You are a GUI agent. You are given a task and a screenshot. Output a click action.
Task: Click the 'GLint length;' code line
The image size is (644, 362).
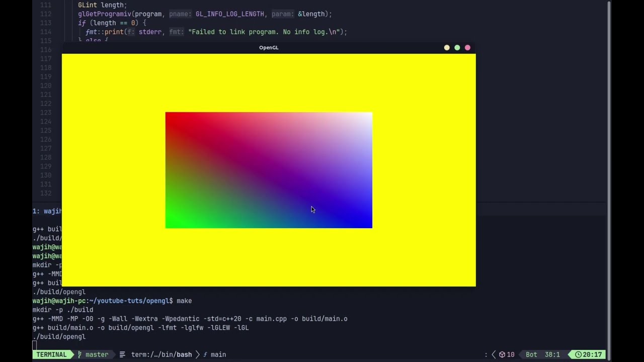tap(103, 5)
